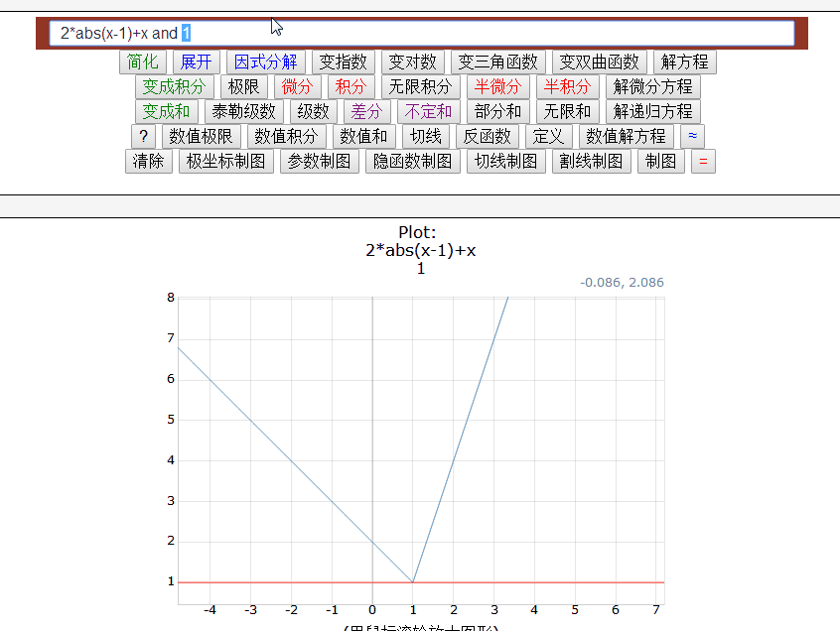点击「简化」按钮简化表达式
The width and height of the screenshot is (840, 631).
pyautogui.click(x=143, y=62)
